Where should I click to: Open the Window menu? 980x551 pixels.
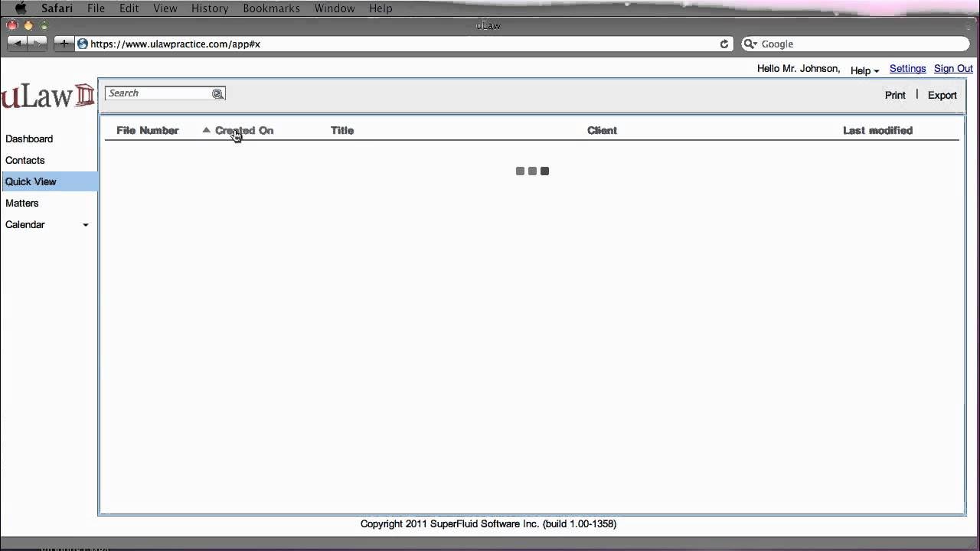(x=335, y=8)
